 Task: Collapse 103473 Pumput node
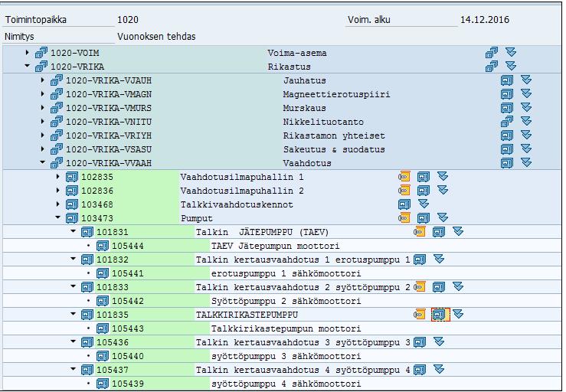pyautogui.click(x=58, y=217)
